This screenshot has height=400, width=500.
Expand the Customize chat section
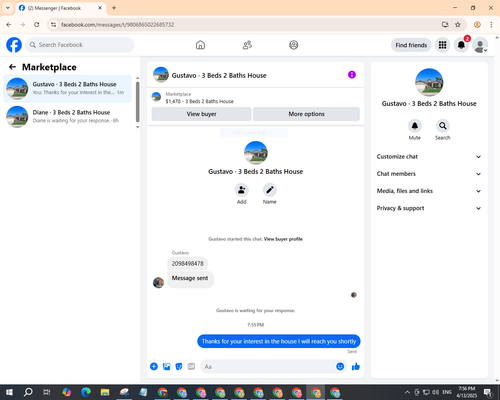point(429,157)
